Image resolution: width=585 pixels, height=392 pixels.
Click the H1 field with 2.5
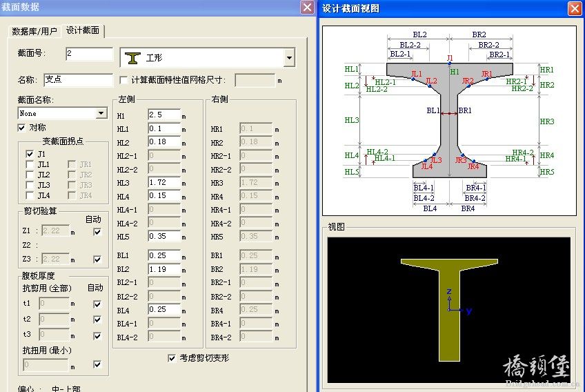coord(164,115)
